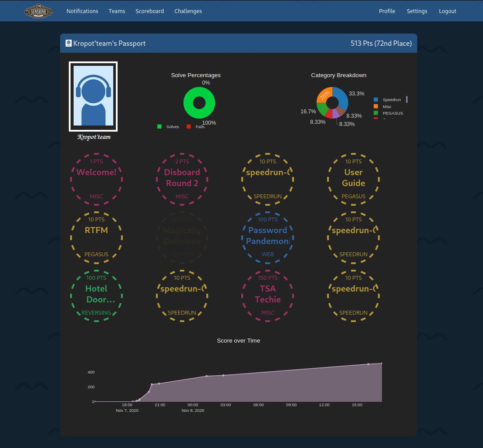Open the Notifications page
This screenshot has height=448, width=483.
(x=82, y=11)
